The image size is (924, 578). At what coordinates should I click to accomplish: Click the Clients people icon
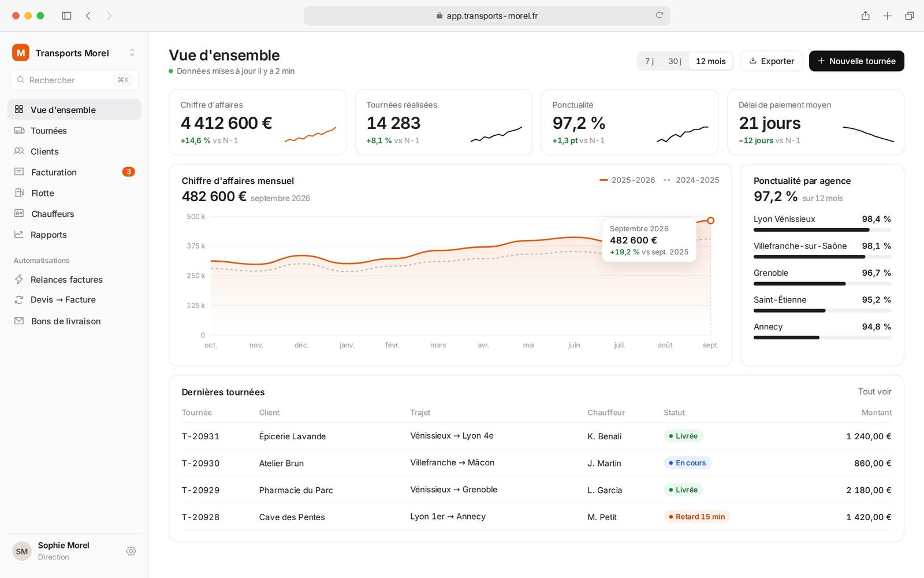(19, 151)
